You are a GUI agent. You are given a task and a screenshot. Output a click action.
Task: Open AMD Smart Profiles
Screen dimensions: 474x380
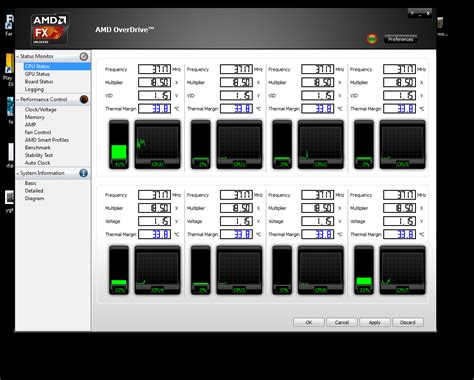[x=47, y=140]
